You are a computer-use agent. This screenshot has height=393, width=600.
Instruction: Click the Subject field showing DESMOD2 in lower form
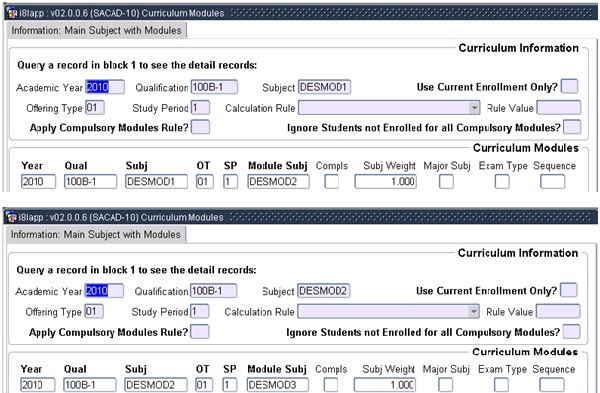coord(323,291)
